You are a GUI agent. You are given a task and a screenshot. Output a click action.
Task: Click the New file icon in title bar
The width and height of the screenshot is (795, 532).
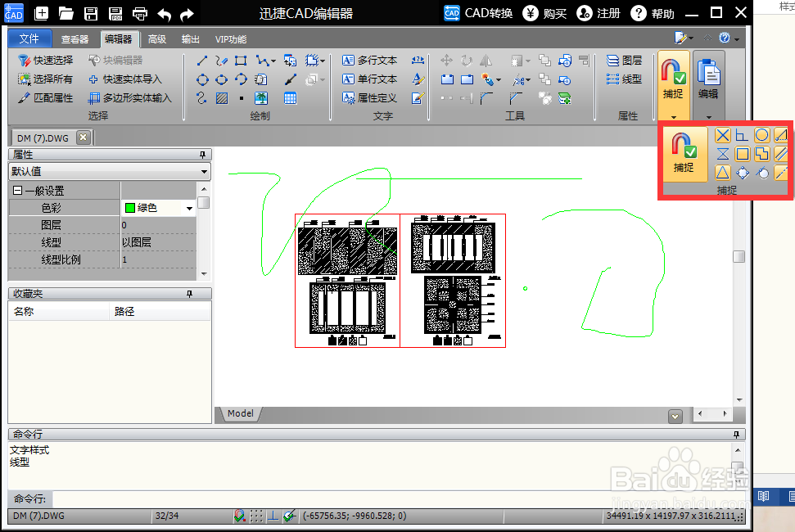point(41,13)
